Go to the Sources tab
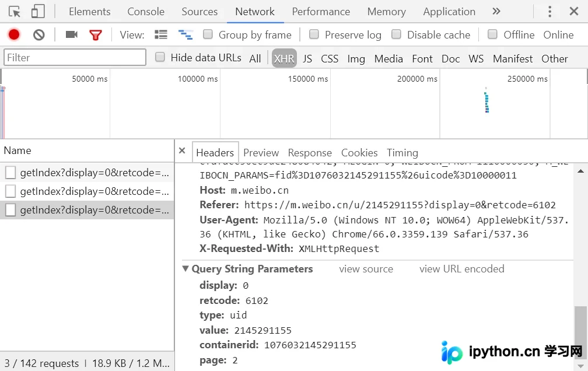 tap(199, 12)
